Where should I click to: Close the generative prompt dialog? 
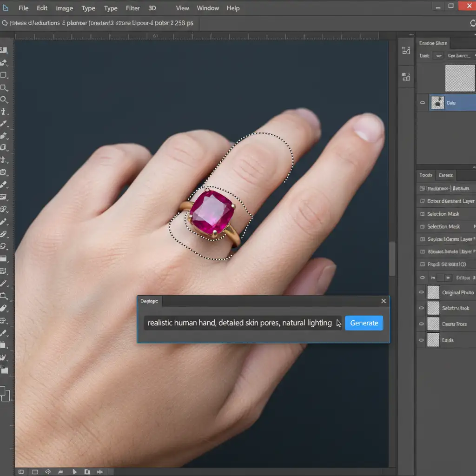383,301
